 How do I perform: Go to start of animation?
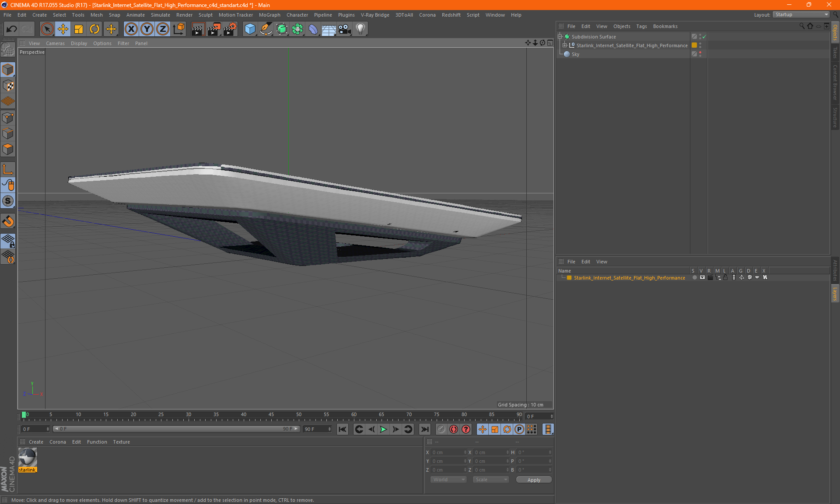(342, 429)
